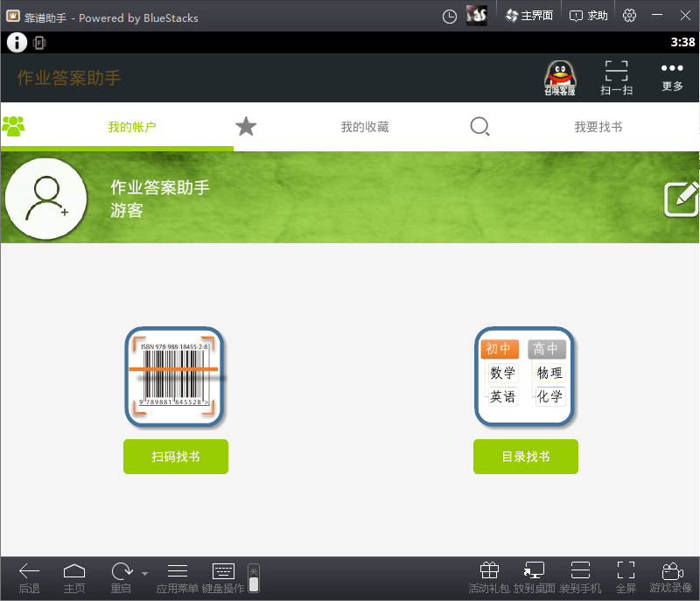The width and height of the screenshot is (700, 601).
Task: Open the 我要找书 search tab
Action: click(598, 127)
